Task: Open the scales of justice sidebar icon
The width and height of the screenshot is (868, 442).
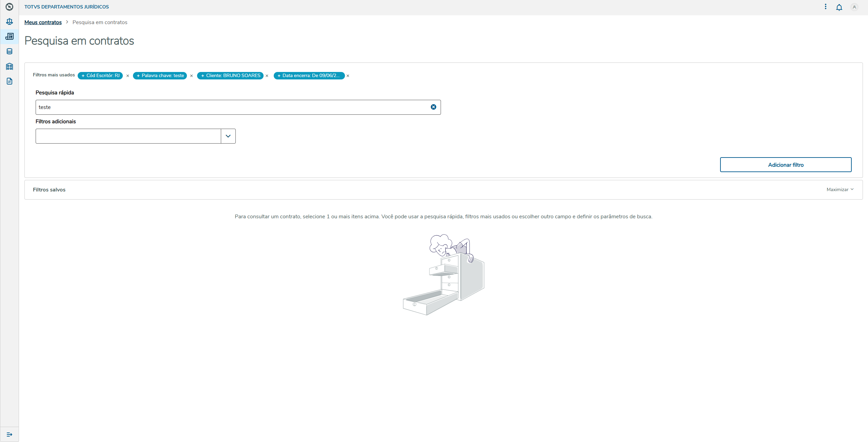Action: click(9, 22)
